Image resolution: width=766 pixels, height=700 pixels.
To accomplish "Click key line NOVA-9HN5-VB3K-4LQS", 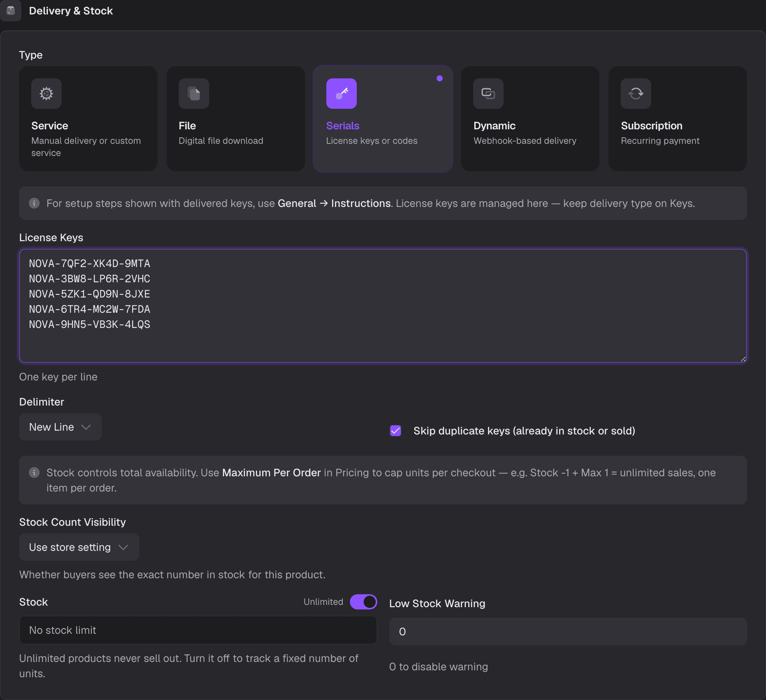I will click(x=90, y=324).
